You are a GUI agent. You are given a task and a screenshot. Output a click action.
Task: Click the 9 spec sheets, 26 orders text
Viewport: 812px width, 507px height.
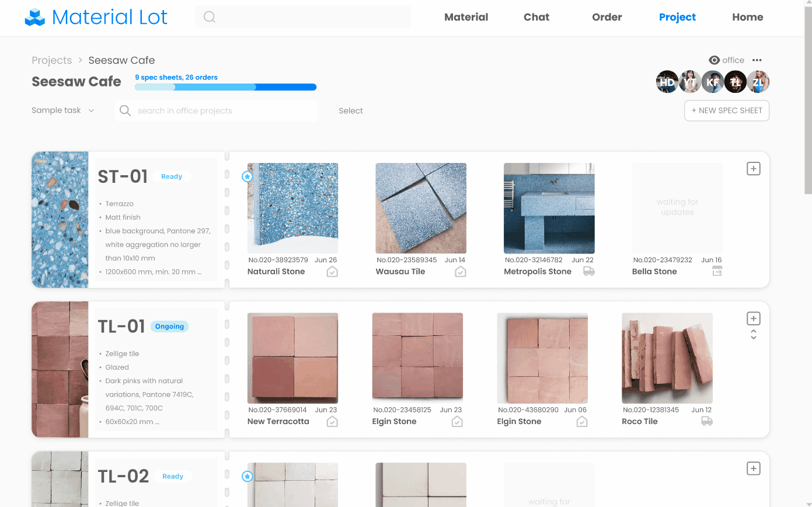point(176,77)
